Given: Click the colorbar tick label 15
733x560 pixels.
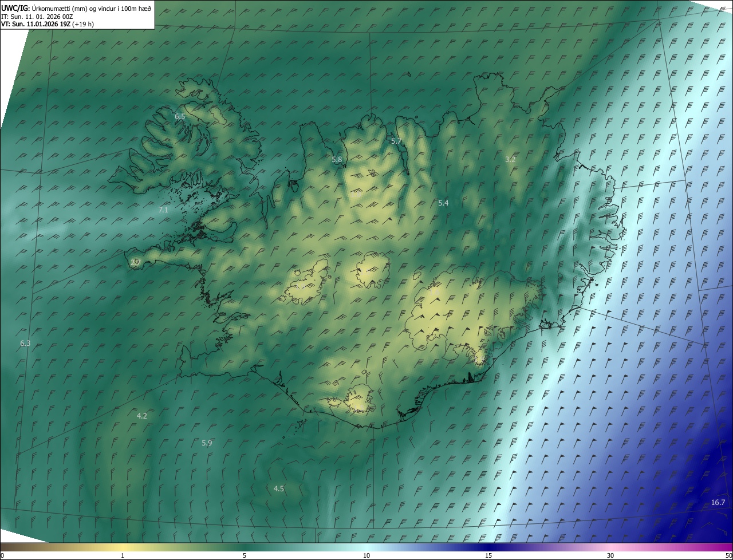Looking at the screenshot, I should (488, 555).
